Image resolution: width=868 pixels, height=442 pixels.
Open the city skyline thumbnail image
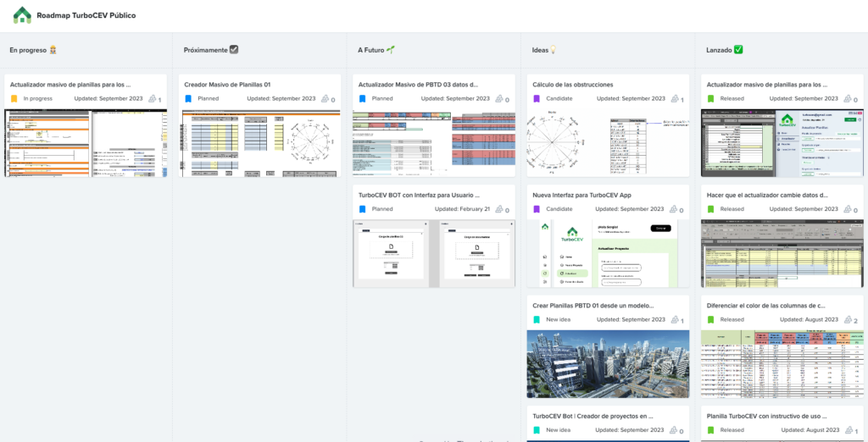tap(608, 364)
